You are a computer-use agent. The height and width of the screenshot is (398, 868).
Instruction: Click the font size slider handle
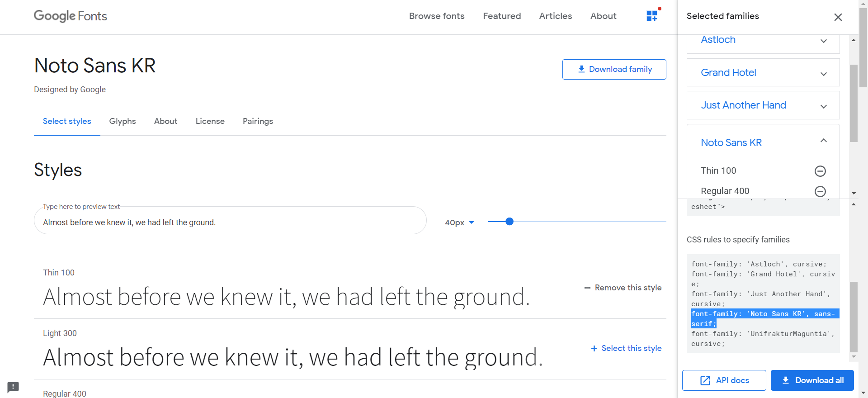509,222
